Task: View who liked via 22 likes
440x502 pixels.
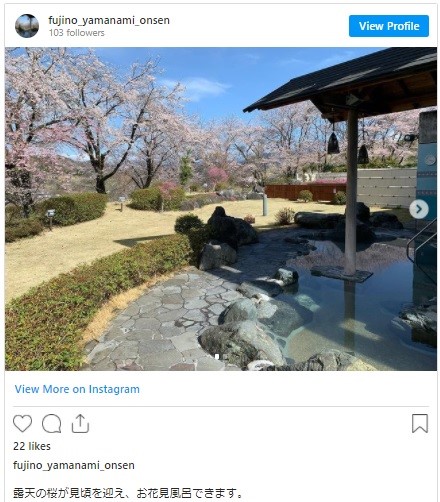Action: [32, 446]
